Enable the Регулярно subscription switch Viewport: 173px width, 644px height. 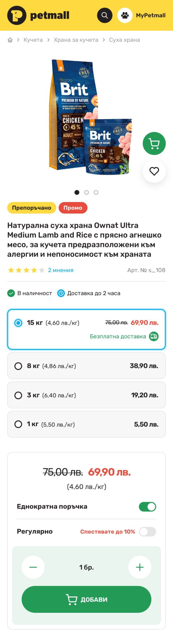tap(147, 532)
